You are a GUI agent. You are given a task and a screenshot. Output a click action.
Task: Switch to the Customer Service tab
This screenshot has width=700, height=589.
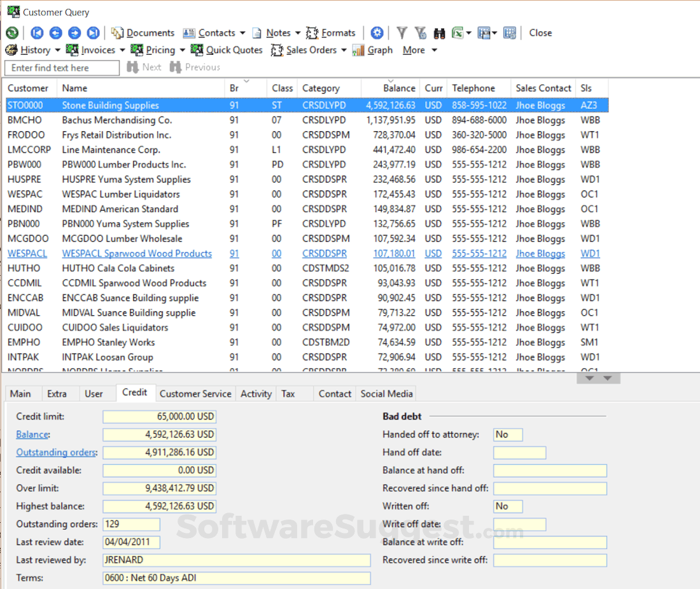(x=195, y=394)
